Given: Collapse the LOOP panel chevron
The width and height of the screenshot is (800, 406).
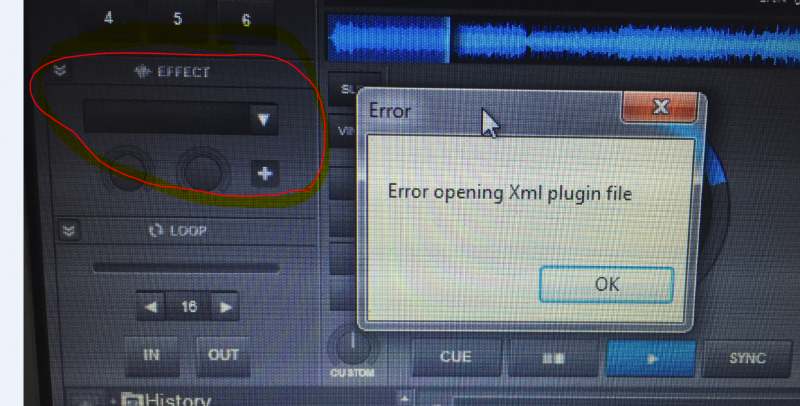Looking at the screenshot, I should click(x=68, y=231).
